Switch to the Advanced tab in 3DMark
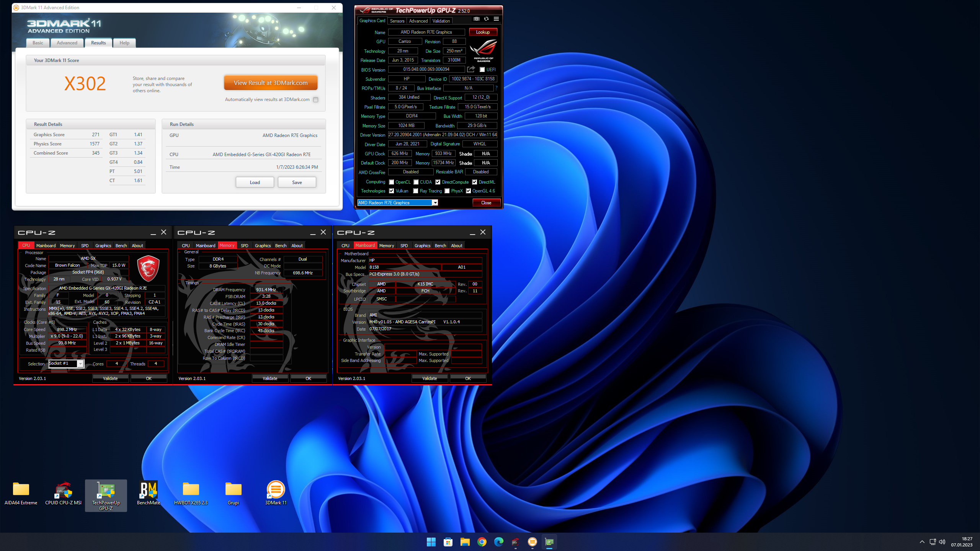Image resolution: width=980 pixels, height=551 pixels. pyautogui.click(x=67, y=43)
